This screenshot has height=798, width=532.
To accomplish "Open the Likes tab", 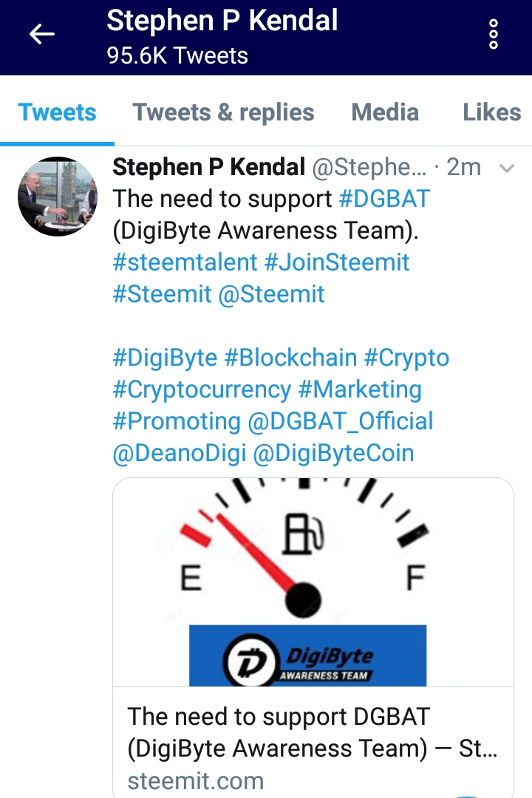I will [492, 112].
